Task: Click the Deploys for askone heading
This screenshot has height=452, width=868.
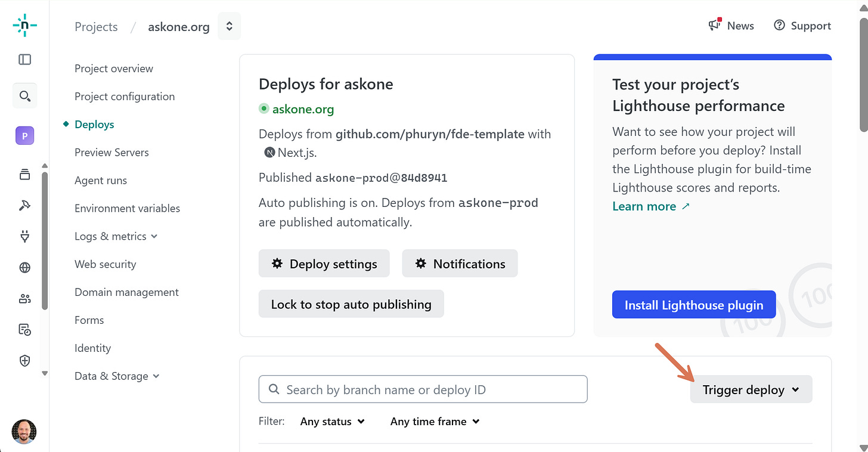Action: [x=326, y=84]
